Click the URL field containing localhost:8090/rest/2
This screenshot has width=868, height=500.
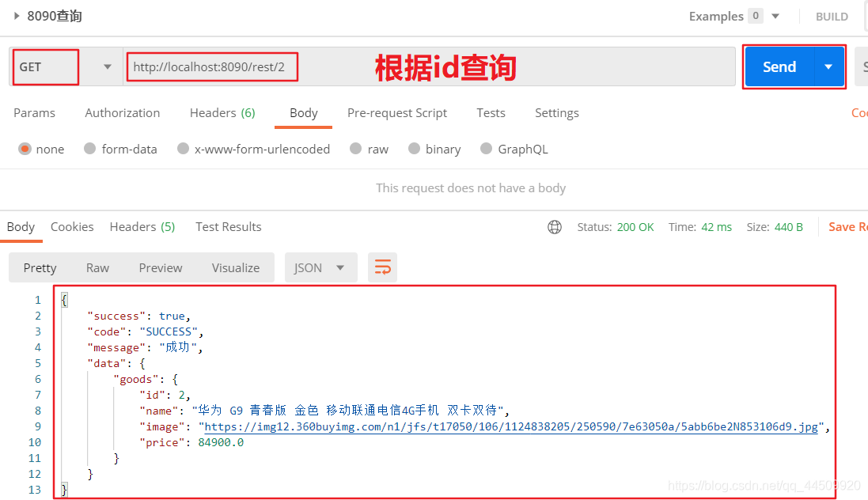click(x=212, y=67)
